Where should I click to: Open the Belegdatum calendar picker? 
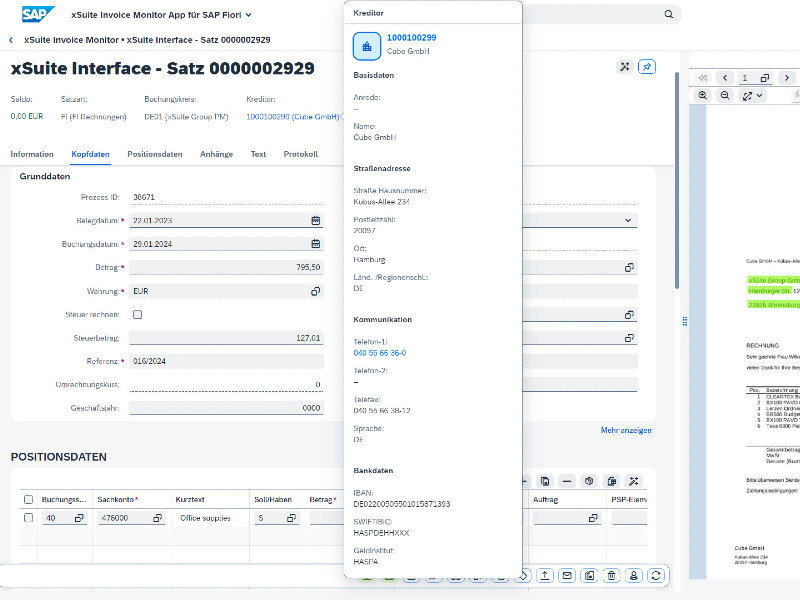[316, 220]
